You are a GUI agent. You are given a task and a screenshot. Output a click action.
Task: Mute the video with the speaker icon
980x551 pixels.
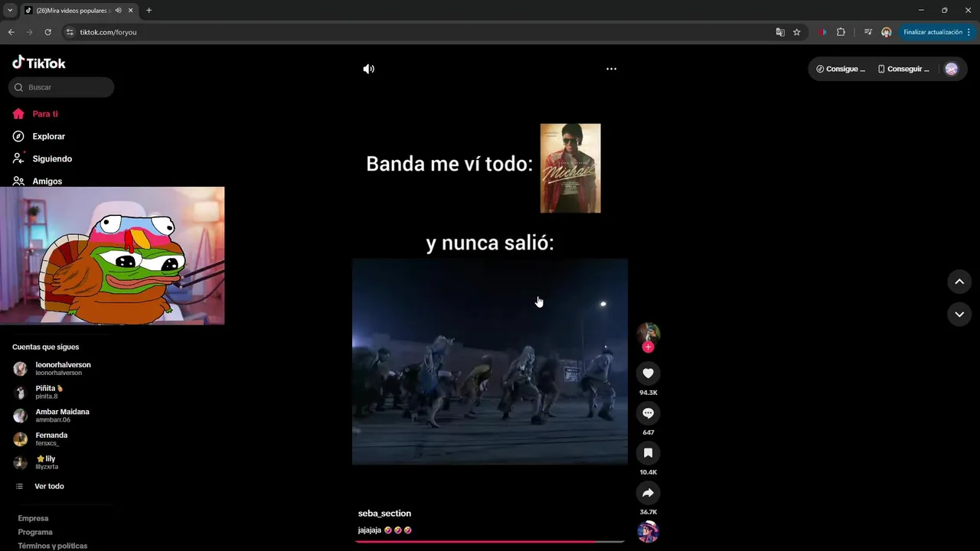tap(368, 69)
